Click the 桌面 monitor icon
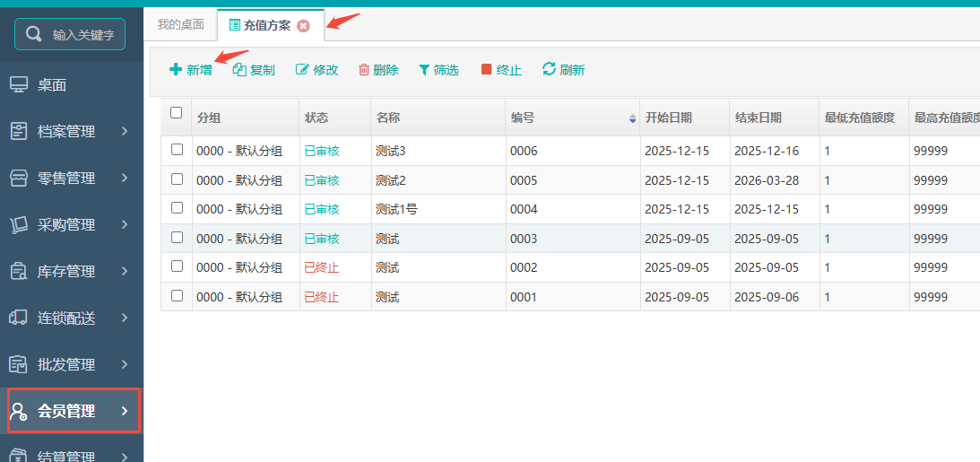Screen dimensions: 980x462 click(x=19, y=85)
